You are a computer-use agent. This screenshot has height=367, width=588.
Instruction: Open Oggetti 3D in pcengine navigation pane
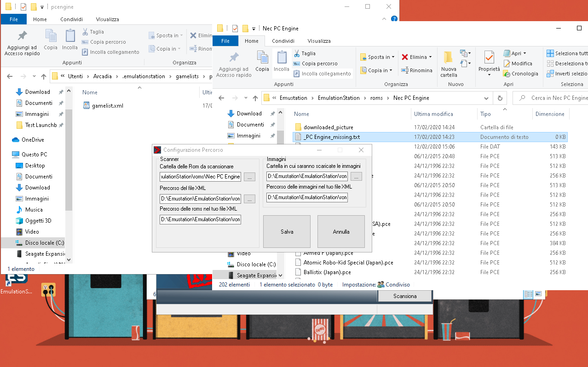pyautogui.click(x=38, y=221)
